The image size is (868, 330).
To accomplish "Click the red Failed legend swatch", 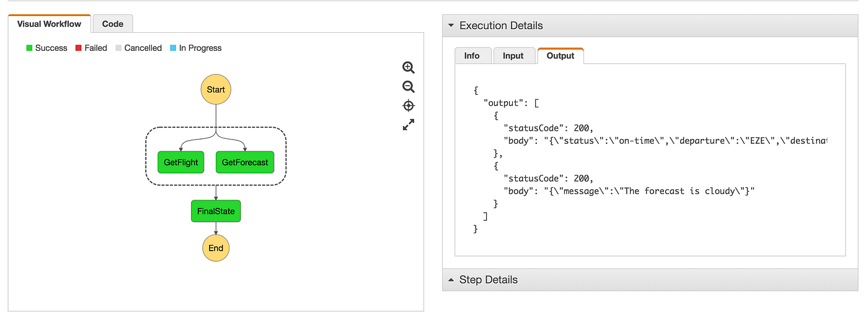I will pos(78,48).
